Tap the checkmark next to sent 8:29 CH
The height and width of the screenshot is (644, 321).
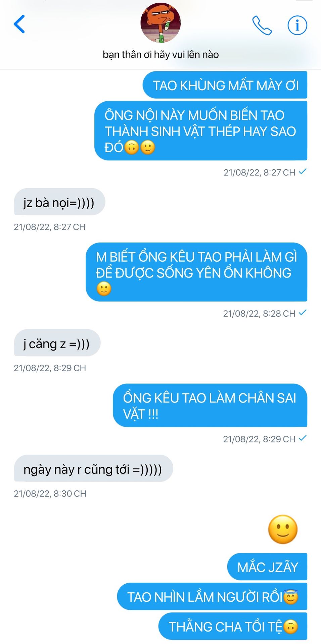pyautogui.click(x=303, y=438)
